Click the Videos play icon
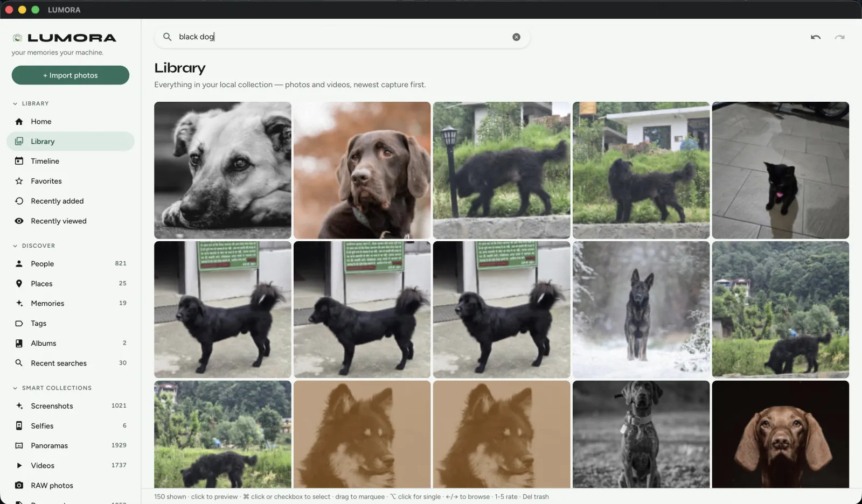 19,465
